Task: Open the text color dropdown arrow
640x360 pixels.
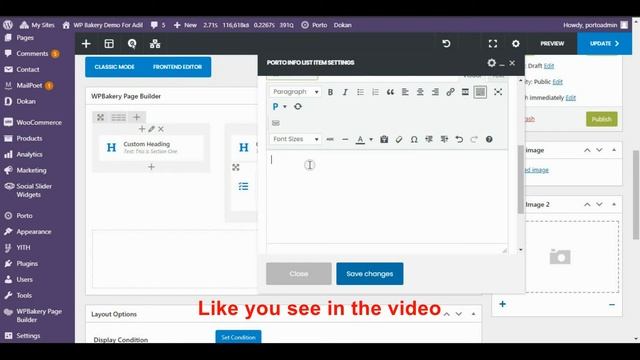Action: pos(371,140)
